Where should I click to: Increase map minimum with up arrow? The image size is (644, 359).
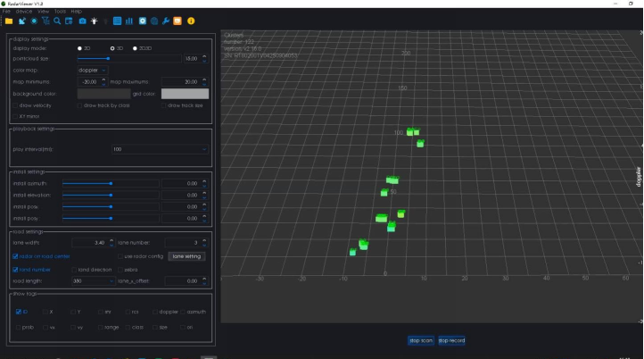[x=103, y=80]
